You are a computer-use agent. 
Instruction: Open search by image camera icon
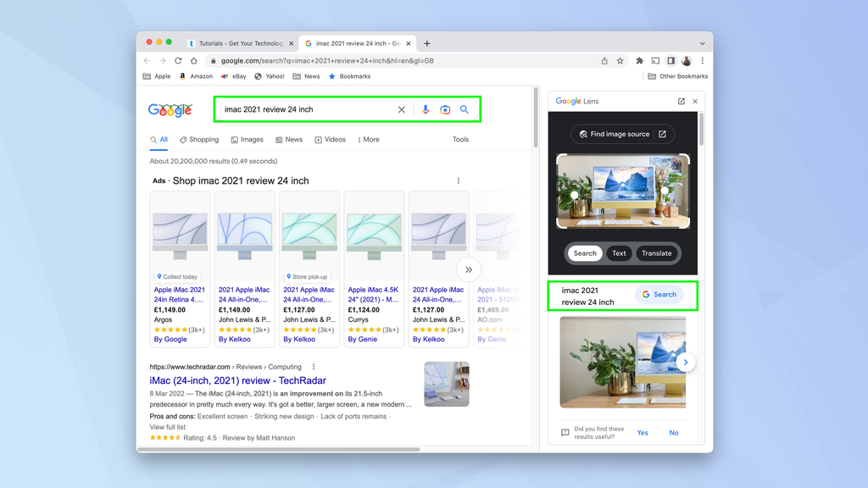445,109
